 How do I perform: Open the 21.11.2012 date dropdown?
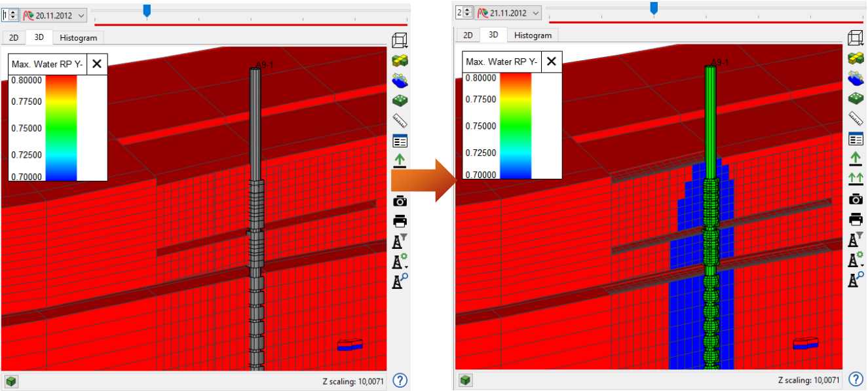coord(508,12)
